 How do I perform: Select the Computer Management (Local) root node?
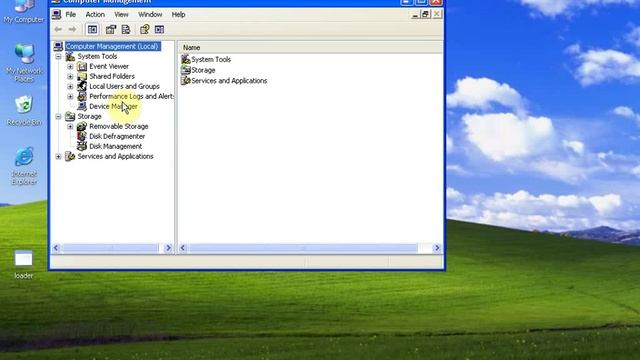(x=112, y=46)
